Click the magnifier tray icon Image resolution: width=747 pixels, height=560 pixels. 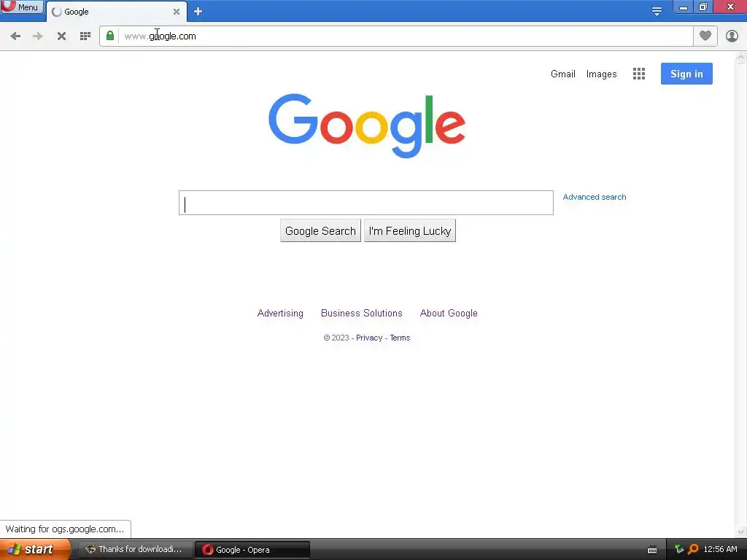pos(694,549)
